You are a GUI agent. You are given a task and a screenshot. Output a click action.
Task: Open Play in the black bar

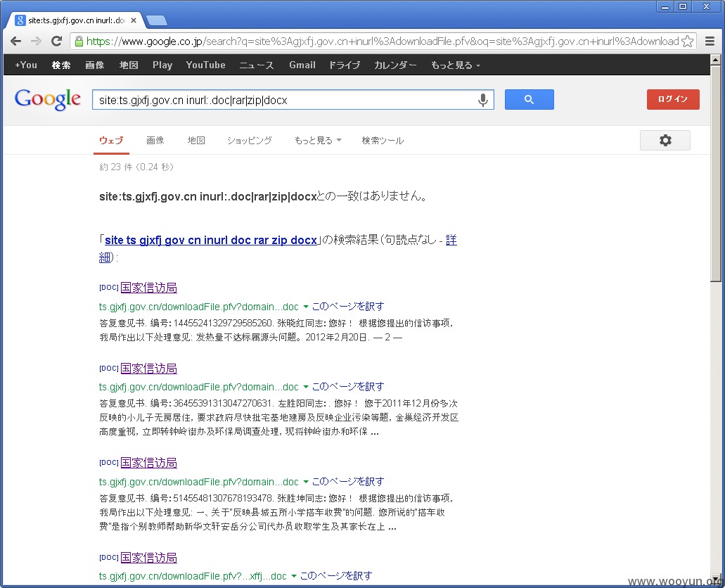[x=162, y=65]
